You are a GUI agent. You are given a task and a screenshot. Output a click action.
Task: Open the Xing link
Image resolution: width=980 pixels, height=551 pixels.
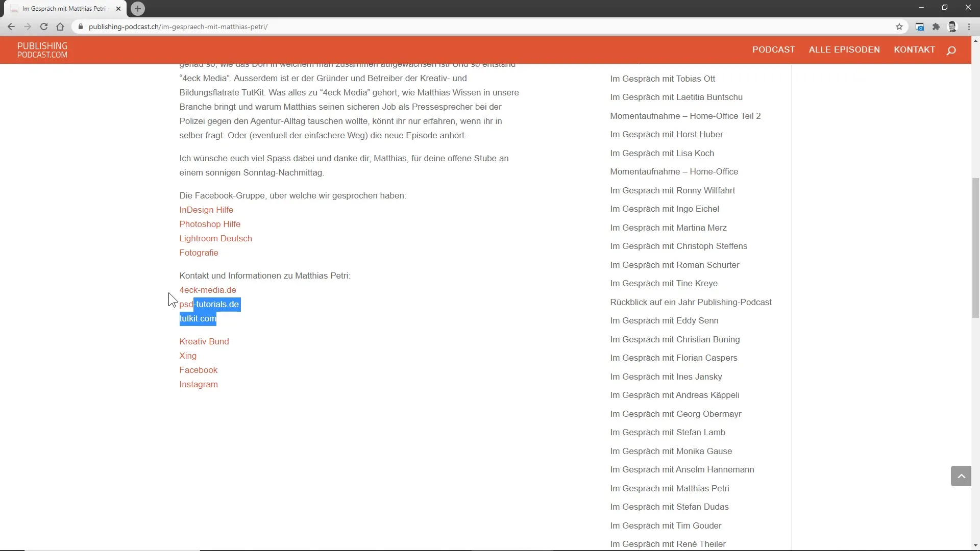188,356
